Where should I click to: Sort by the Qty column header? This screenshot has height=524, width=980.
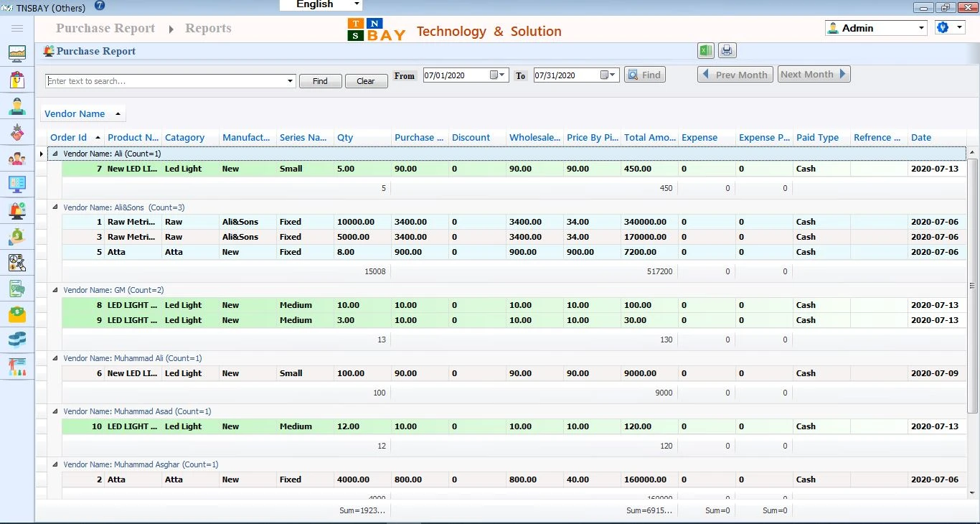(345, 138)
